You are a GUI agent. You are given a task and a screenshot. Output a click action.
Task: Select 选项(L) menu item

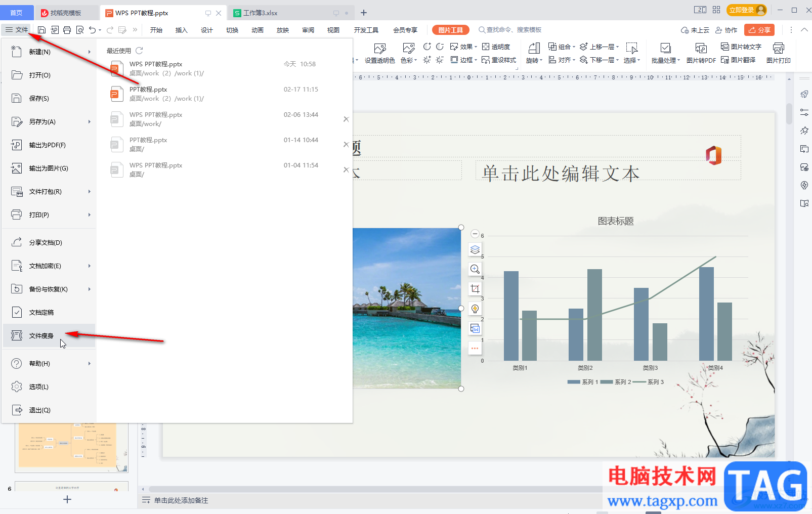[x=49, y=387]
